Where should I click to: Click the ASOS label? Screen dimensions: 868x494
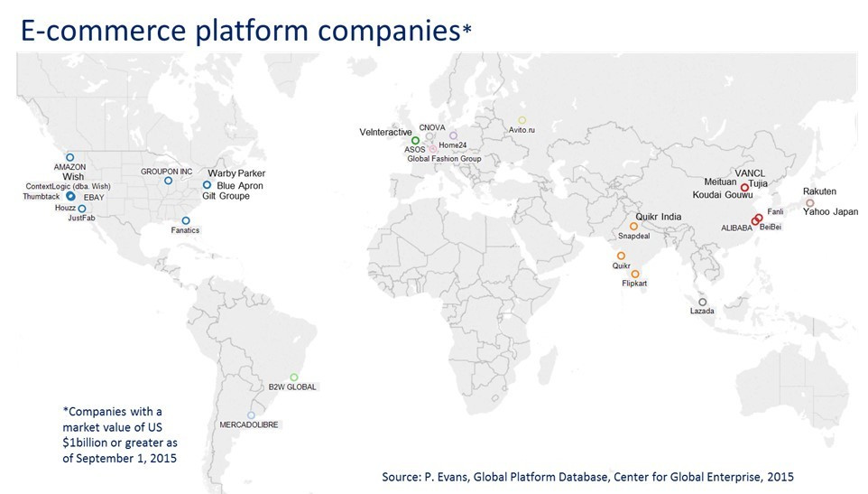415,150
